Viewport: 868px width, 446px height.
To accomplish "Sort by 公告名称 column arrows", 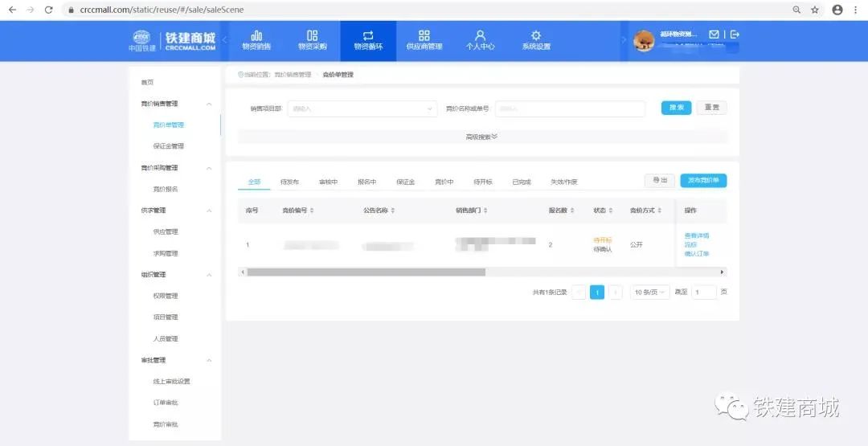I will click(x=392, y=211).
